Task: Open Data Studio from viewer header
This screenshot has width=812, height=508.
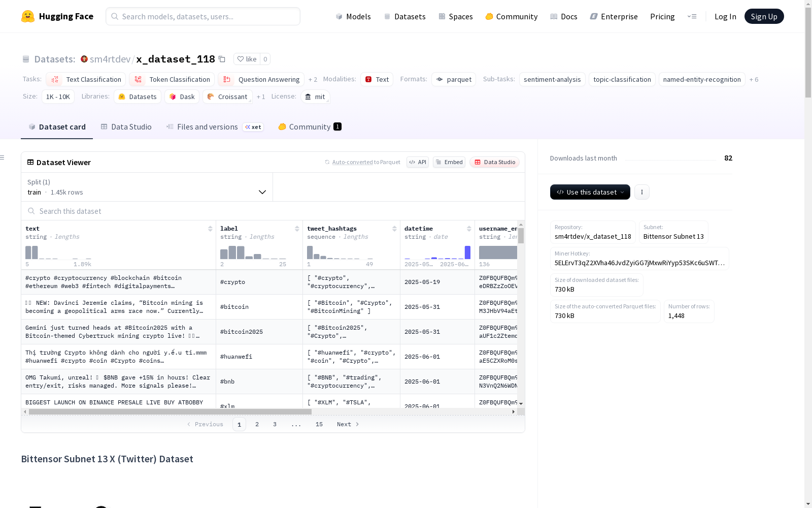Action: 494,162
